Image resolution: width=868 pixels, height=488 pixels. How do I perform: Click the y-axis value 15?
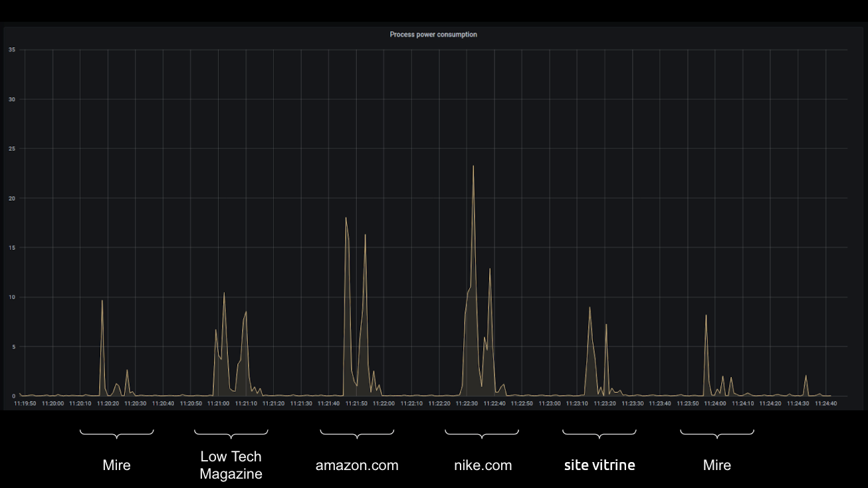(11, 247)
